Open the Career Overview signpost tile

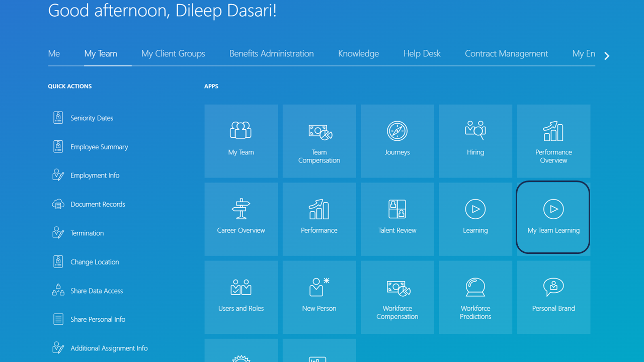pyautogui.click(x=241, y=219)
